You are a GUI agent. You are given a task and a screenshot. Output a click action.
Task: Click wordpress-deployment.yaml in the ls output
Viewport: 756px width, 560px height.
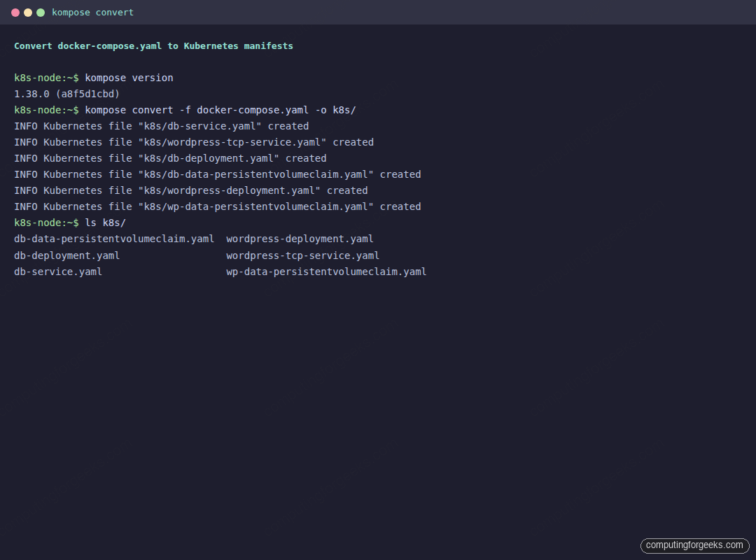point(300,239)
